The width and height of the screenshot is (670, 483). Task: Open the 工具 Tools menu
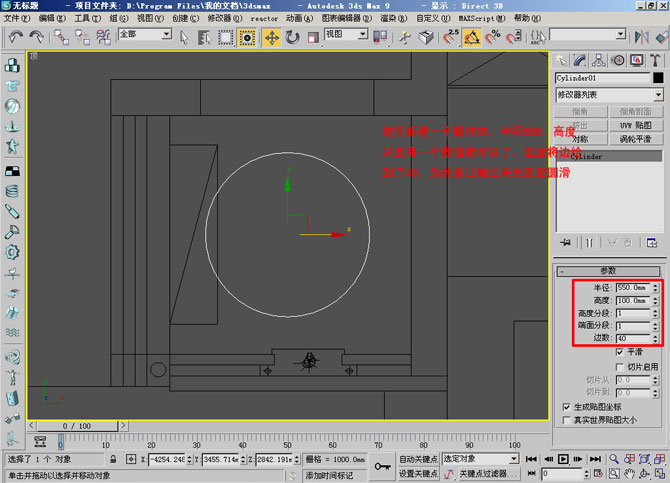88,18
